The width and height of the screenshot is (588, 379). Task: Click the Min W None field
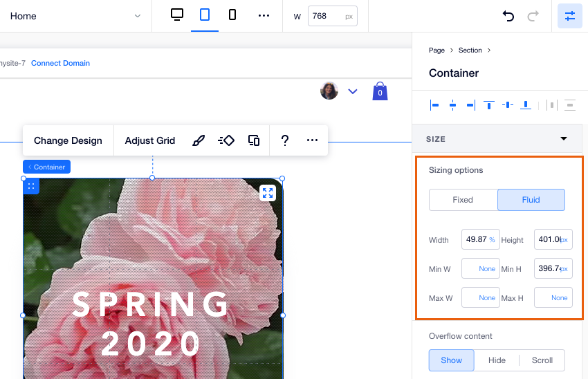[x=480, y=268]
